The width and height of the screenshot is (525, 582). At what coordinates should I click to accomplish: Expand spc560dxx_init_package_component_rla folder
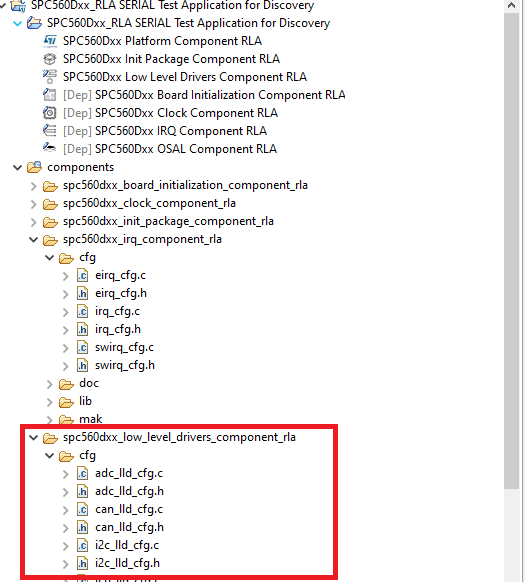(x=33, y=222)
